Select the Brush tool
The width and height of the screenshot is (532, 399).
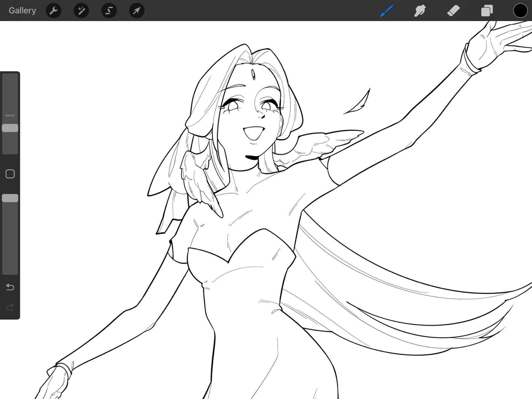pos(386,11)
